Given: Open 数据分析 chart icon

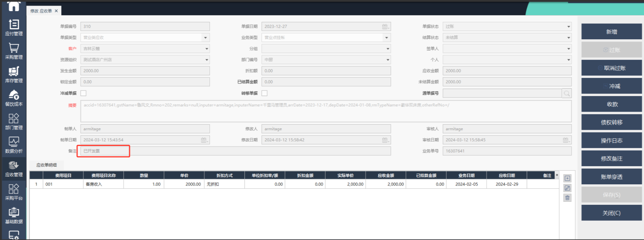Looking at the screenshot, I should (14, 145).
